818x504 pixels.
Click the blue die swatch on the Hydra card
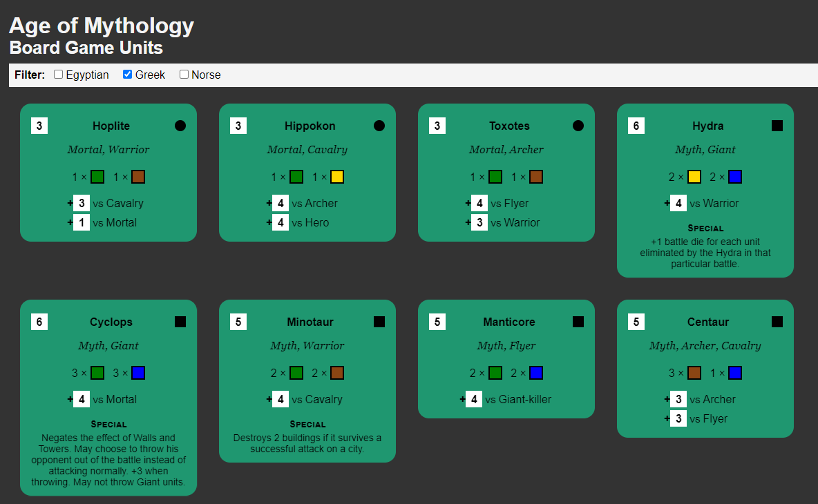[734, 176]
